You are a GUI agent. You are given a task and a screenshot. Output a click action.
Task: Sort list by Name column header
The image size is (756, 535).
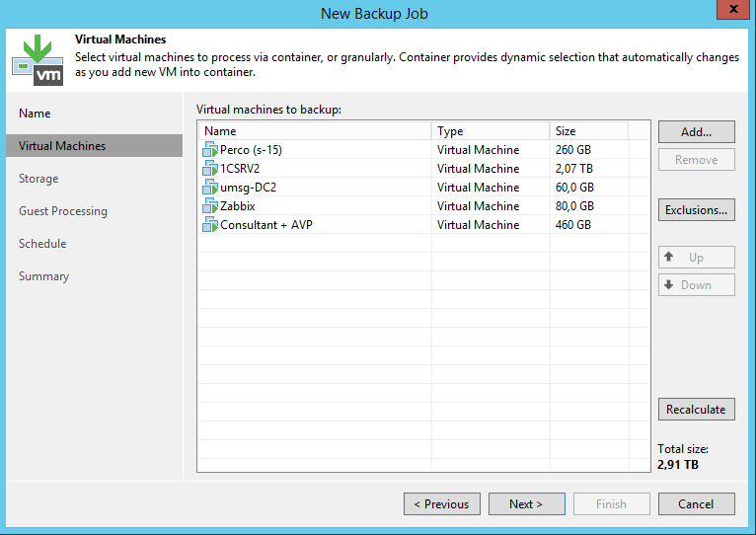(315, 131)
